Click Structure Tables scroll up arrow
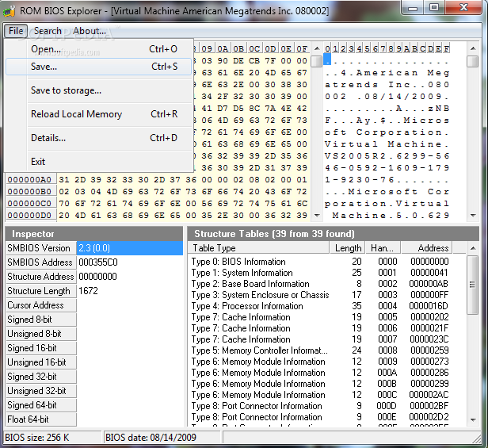The height and width of the screenshot is (448, 488). coord(474,248)
